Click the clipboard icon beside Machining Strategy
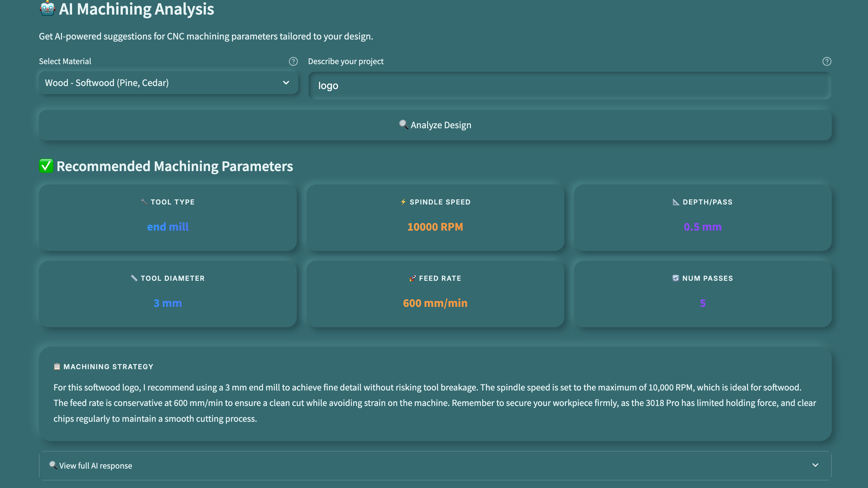 [57, 367]
